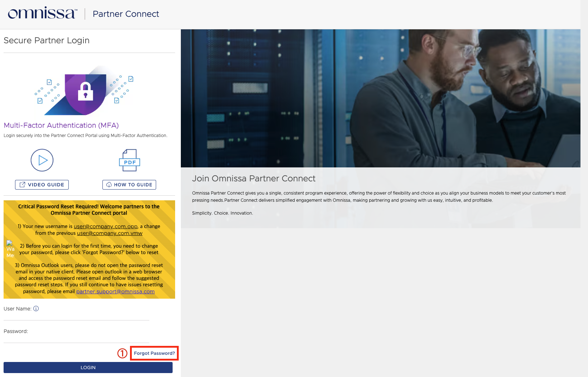588x377 pixels.
Task: Click the PDF document icon
Action: click(x=129, y=160)
